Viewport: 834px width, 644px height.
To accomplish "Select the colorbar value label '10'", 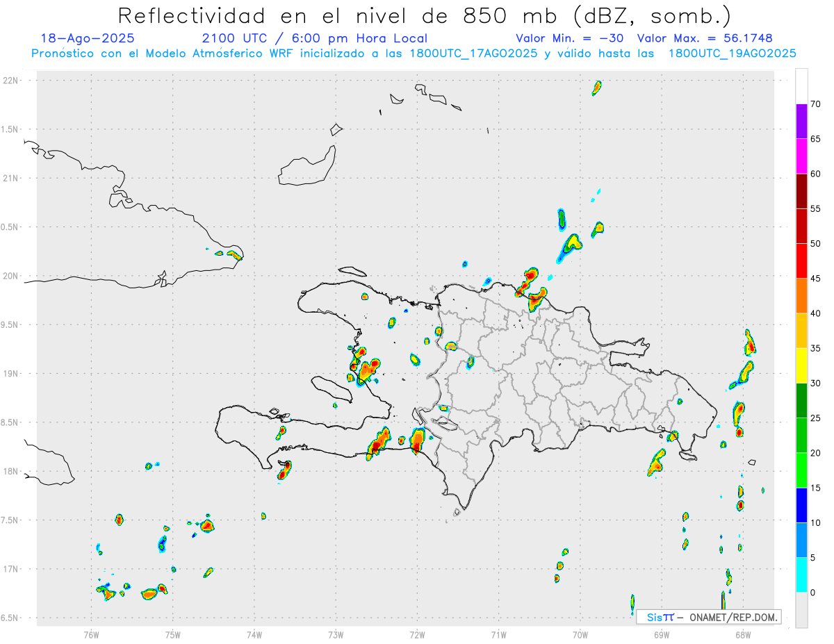I will [x=816, y=523].
